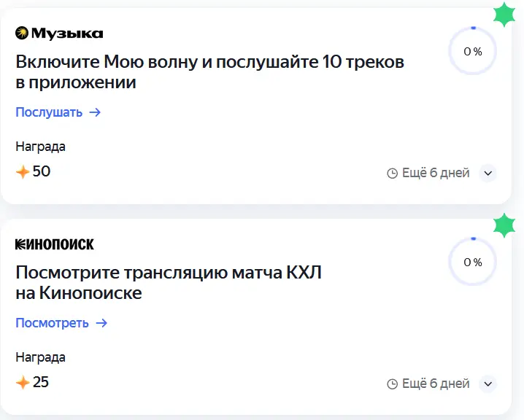Click the Музыка logo icon

[22, 33]
